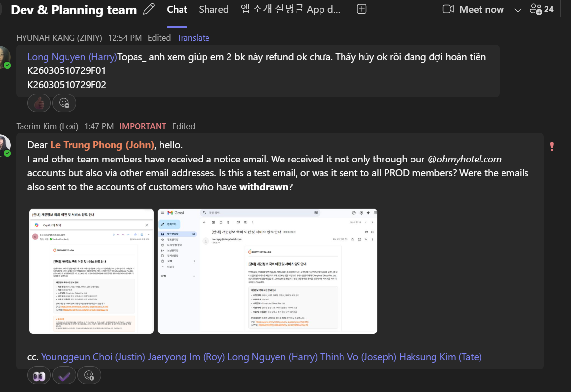Image resolution: width=571 pixels, height=392 pixels.
Task: Click the red importance exclamation marker
Action: coord(552,146)
